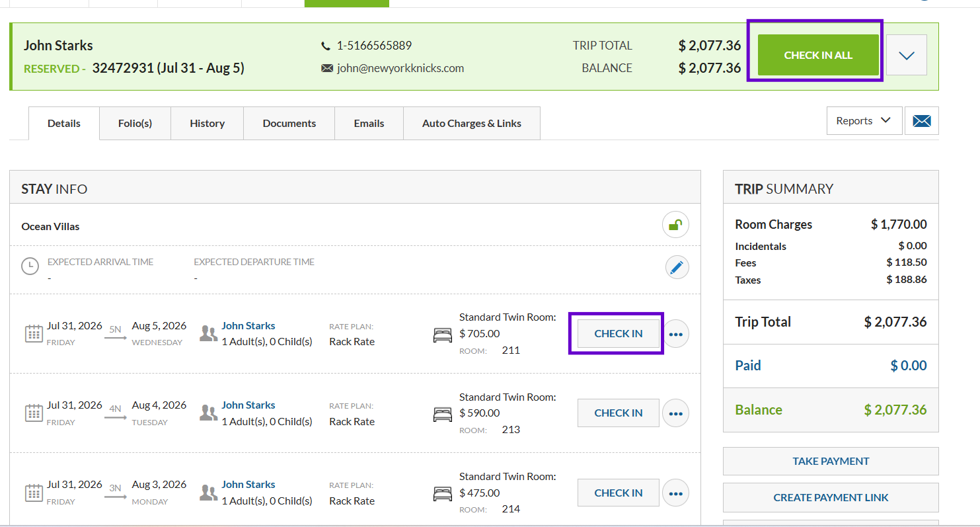Click calendar icon for Aug 5 stay
Screen dimensions: 980x527
point(34,333)
